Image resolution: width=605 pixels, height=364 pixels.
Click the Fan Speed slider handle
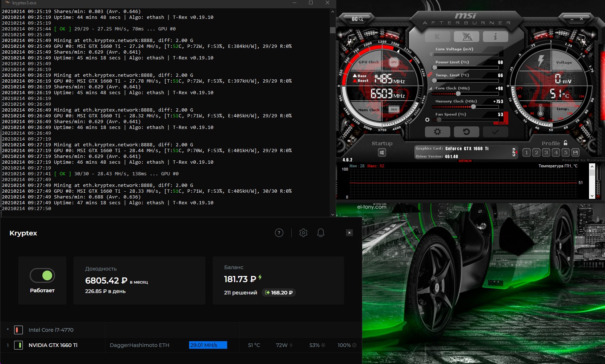pyautogui.click(x=439, y=120)
